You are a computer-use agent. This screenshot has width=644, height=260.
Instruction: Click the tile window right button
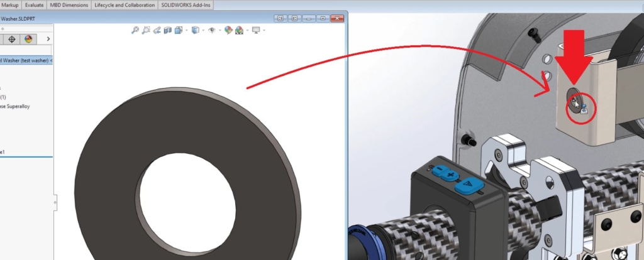pyautogui.click(x=294, y=18)
